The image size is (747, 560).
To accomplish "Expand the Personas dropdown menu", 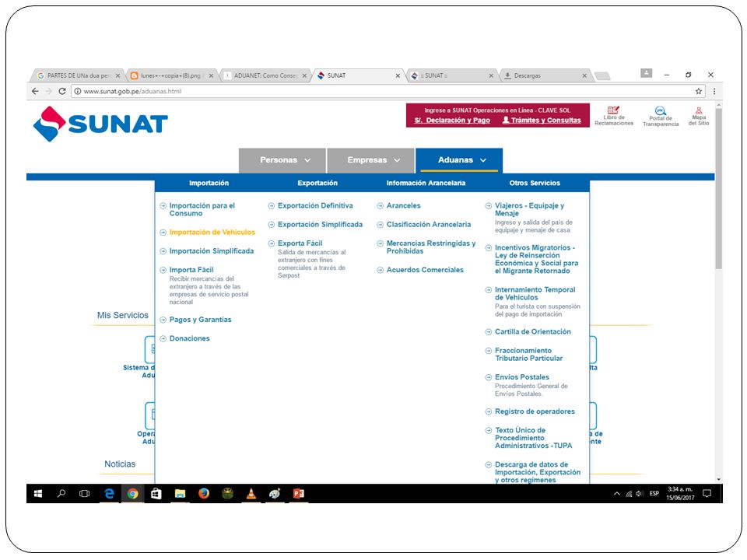I will pyautogui.click(x=282, y=160).
